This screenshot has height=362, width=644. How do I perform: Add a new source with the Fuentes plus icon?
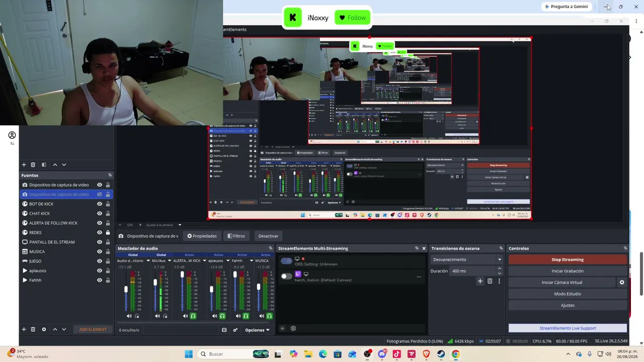(x=24, y=329)
